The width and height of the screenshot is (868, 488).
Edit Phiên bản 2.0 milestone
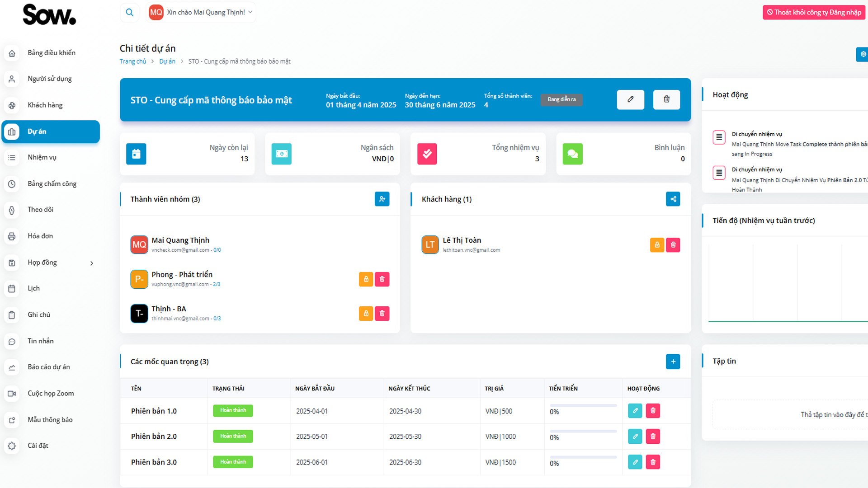635,436
